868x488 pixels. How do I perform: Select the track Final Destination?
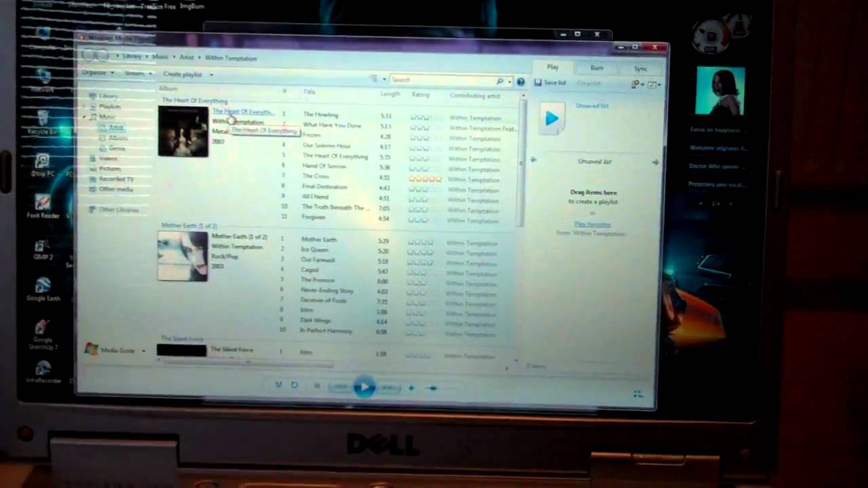point(324,186)
